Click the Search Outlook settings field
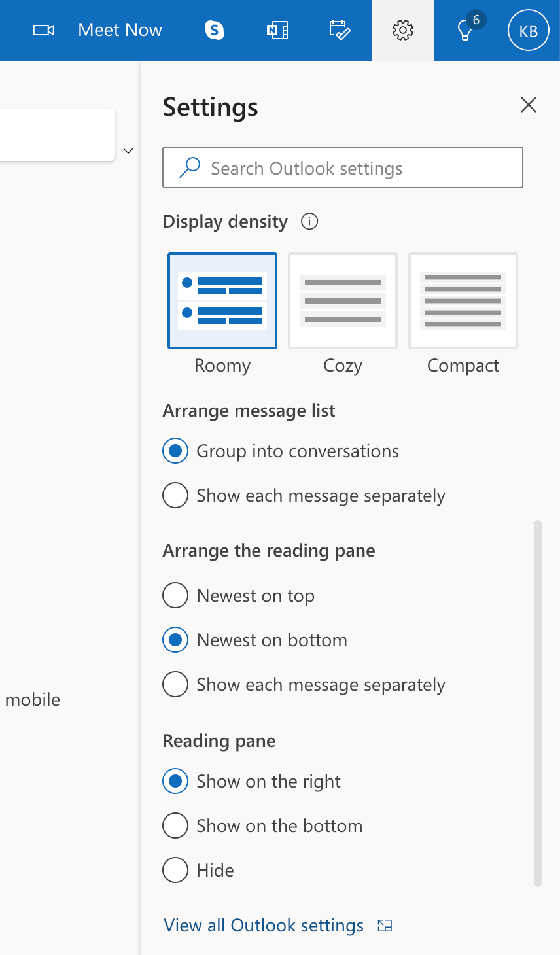Image resolution: width=560 pixels, height=955 pixels. 342,167
